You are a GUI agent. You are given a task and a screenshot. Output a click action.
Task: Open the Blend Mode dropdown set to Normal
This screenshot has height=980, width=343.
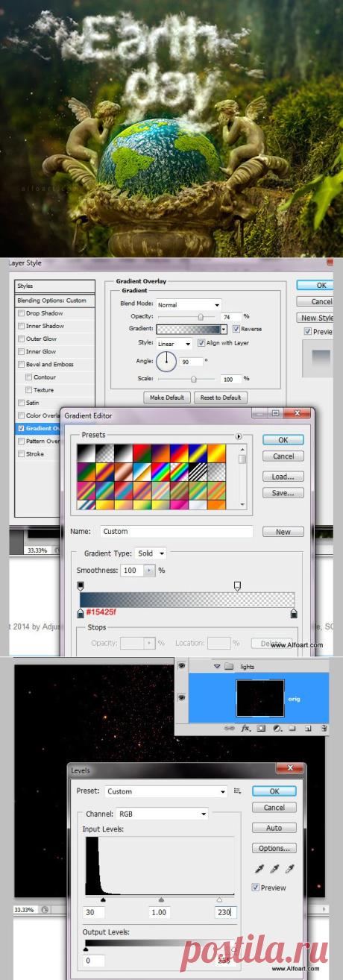189,304
